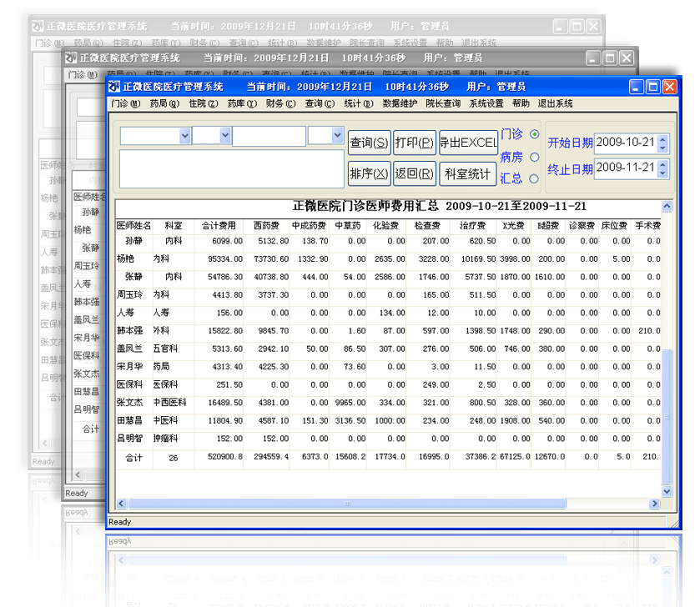Screen dimensions: 700x607
Task: Decrease 开始日期 with its down spinner
Action: [x=663, y=148]
